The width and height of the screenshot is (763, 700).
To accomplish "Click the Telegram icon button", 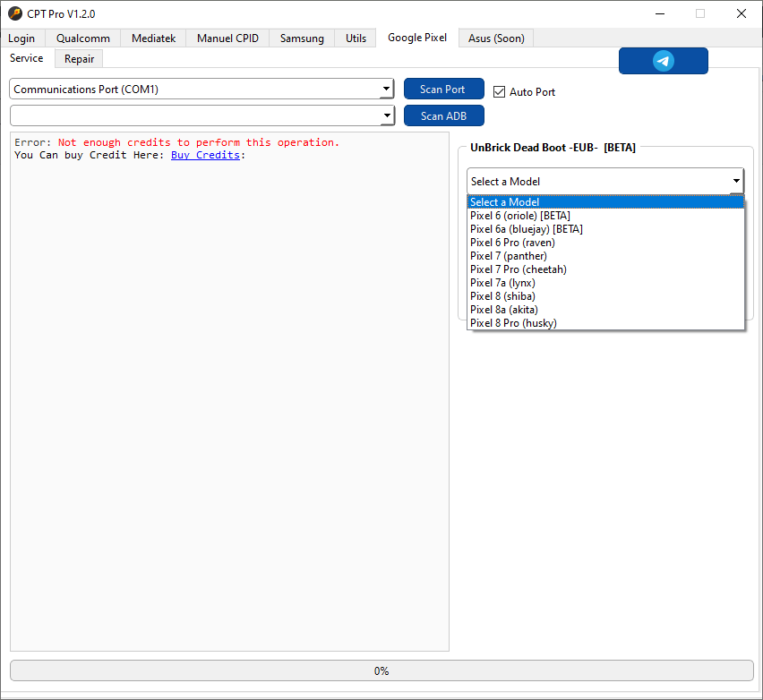I will (663, 61).
